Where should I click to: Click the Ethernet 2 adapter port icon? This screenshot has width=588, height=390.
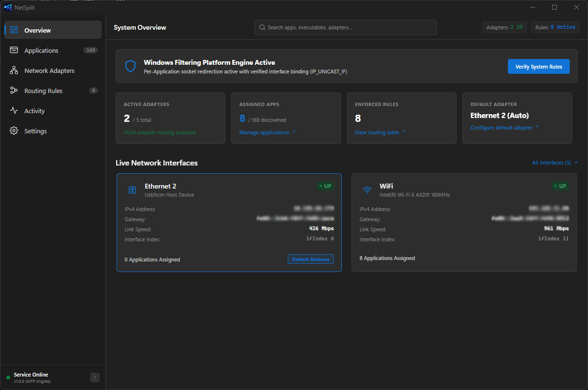pos(132,190)
